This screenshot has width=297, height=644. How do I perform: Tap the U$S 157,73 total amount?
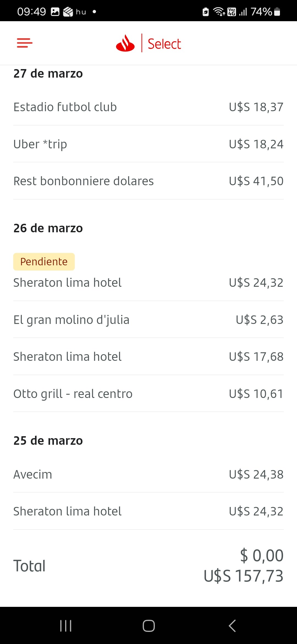tap(243, 576)
